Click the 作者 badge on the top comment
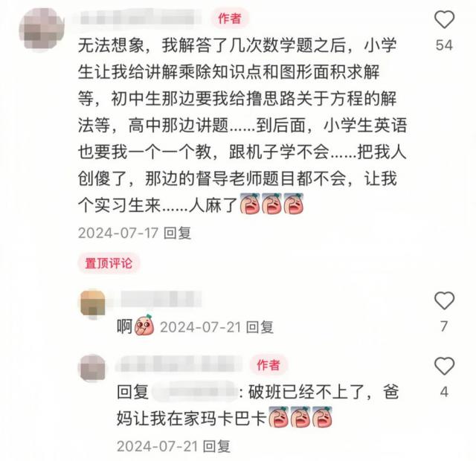Image resolution: width=476 pixels, height=461 pixels. 230,18
